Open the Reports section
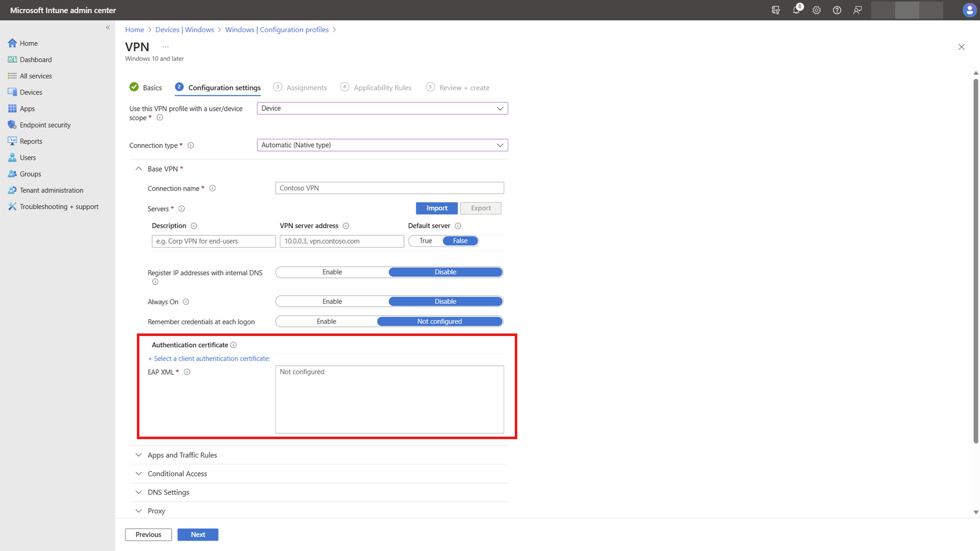This screenshot has height=551, width=980. pos(31,141)
